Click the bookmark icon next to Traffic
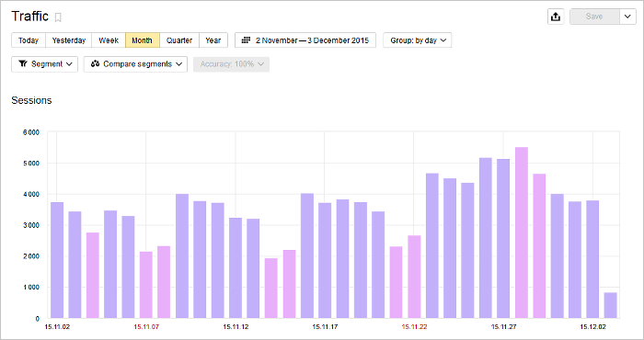This screenshot has height=340, width=644. tap(58, 17)
